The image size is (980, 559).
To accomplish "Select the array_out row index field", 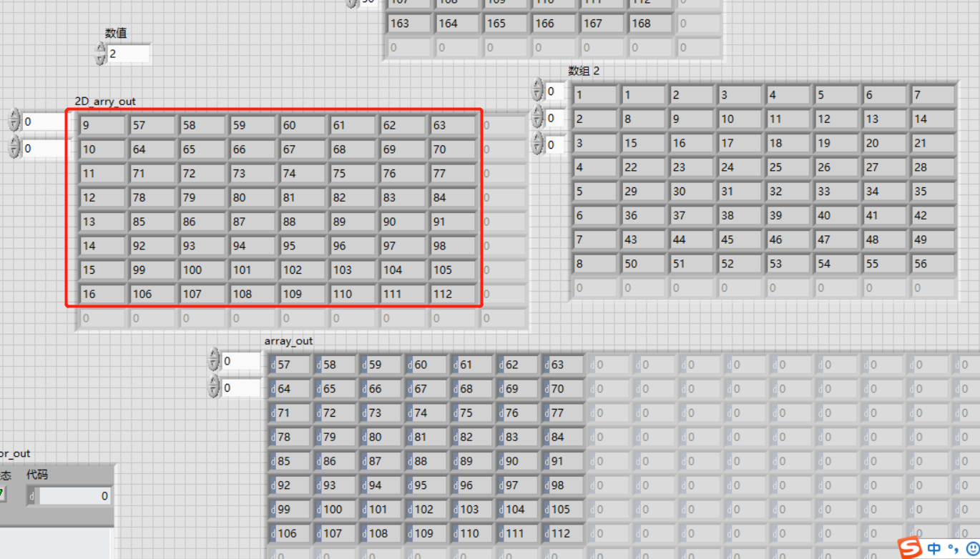I will point(242,361).
